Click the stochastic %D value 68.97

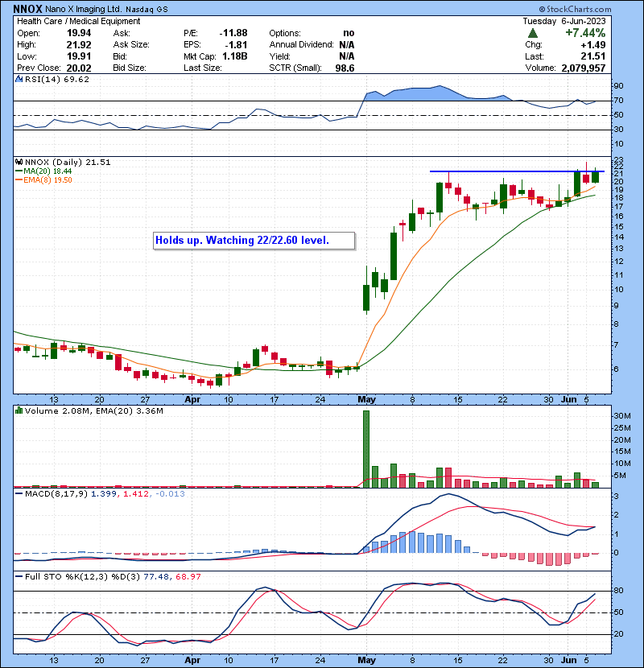[188, 577]
